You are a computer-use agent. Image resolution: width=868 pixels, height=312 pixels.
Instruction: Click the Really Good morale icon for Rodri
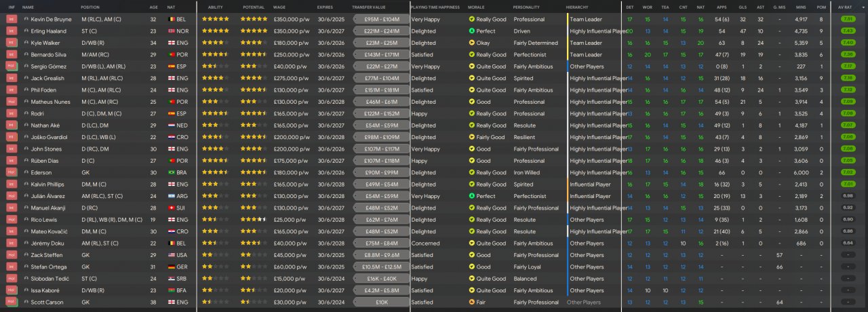click(x=472, y=113)
